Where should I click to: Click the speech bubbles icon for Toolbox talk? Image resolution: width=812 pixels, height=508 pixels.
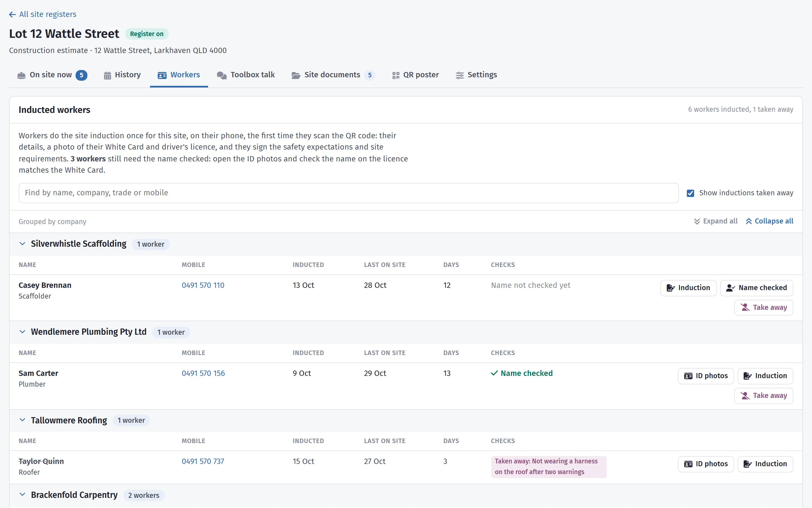222,75
